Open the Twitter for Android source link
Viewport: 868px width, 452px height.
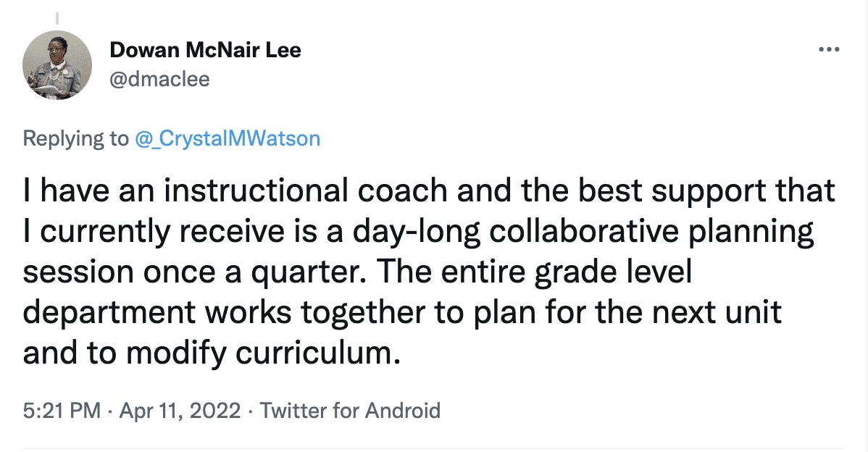[350, 411]
